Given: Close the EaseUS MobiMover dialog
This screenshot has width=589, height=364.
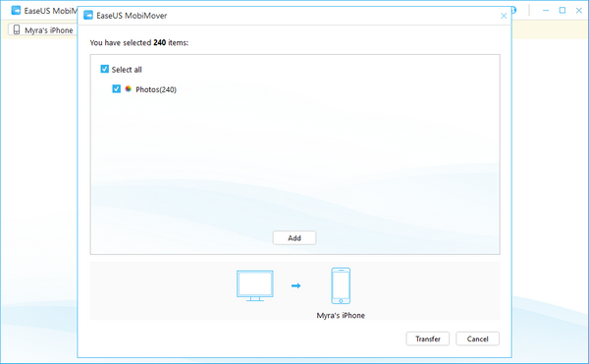Looking at the screenshot, I should pyautogui.click(x=504, y=16).
